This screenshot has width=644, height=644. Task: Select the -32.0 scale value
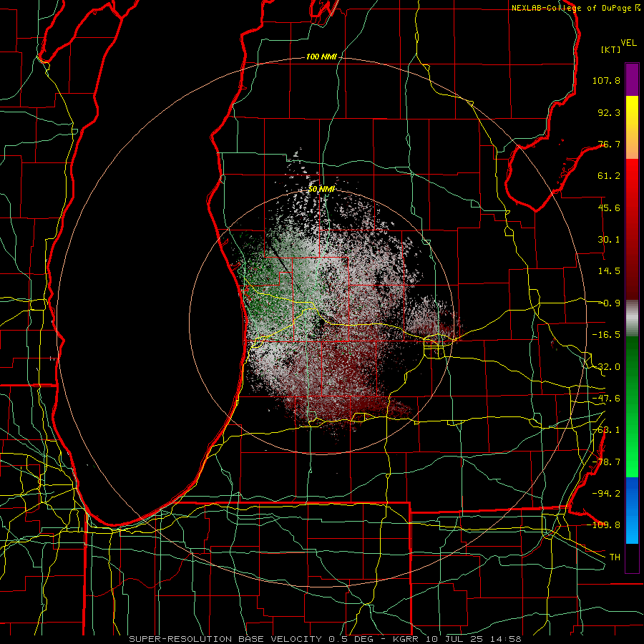click(606, 367)
